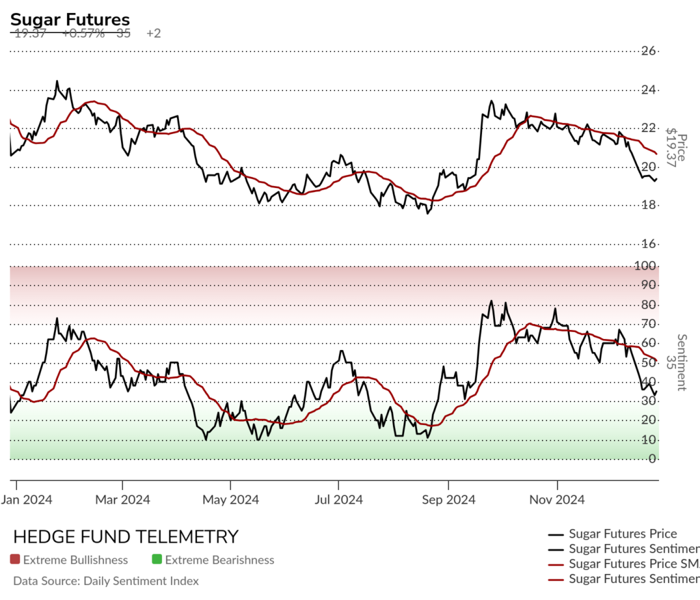Click the Extreme Bullishness label
This screenshot has width=700, height=600.
click(75, 560)
